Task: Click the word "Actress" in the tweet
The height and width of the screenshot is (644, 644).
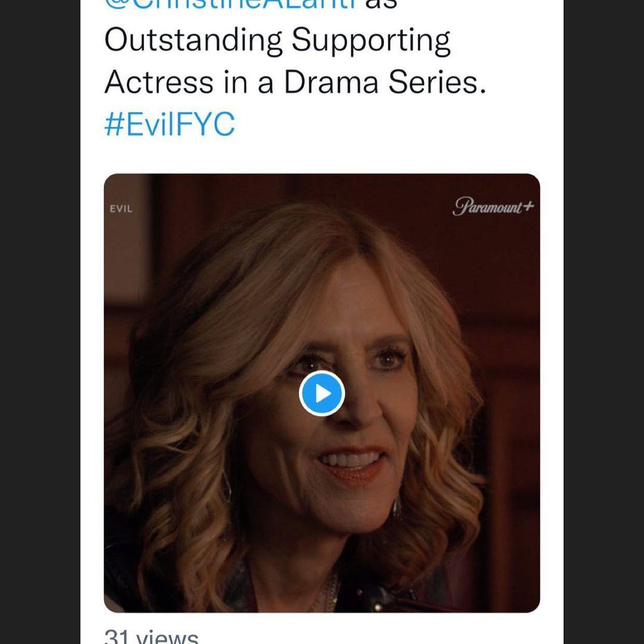Action: pyautogui.click(x=158, y=82)
